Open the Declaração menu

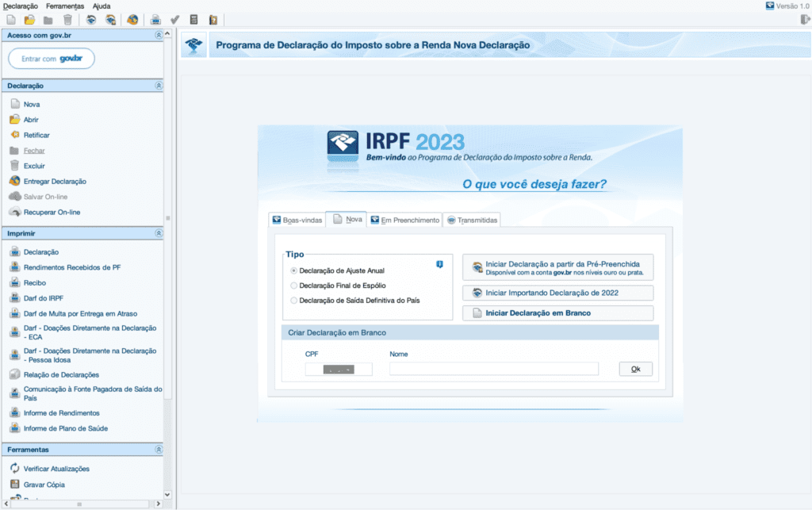point(20,6)
